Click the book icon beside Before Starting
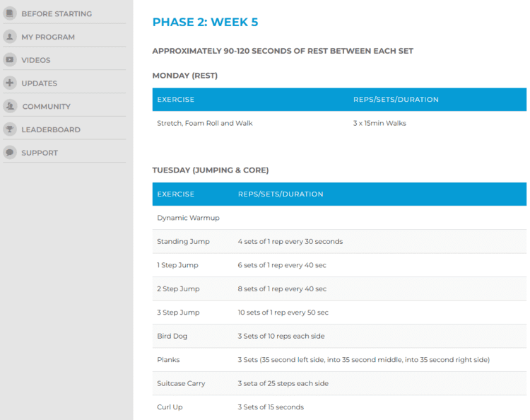The height and width of the screenshot is (420, 530). pos(10,13)
